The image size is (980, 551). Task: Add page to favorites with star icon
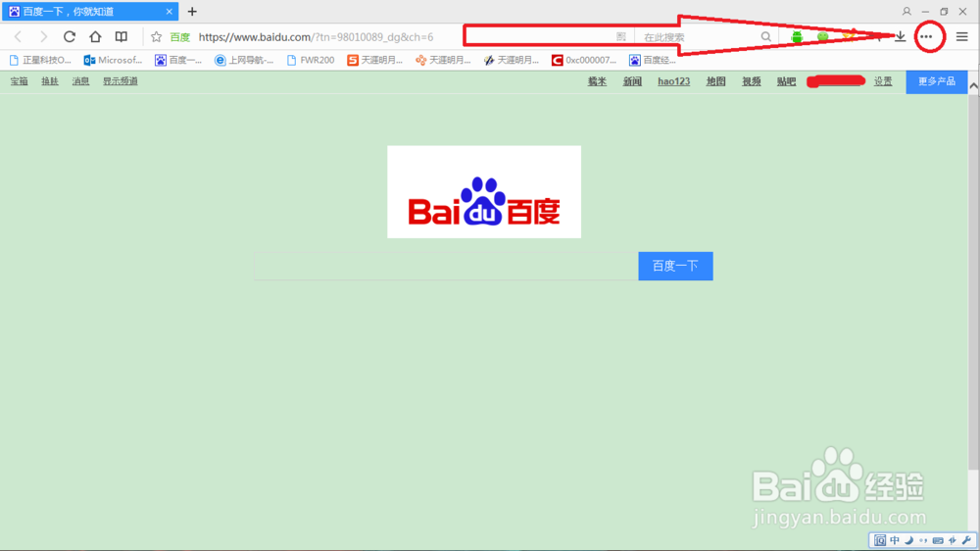(156, 37)
